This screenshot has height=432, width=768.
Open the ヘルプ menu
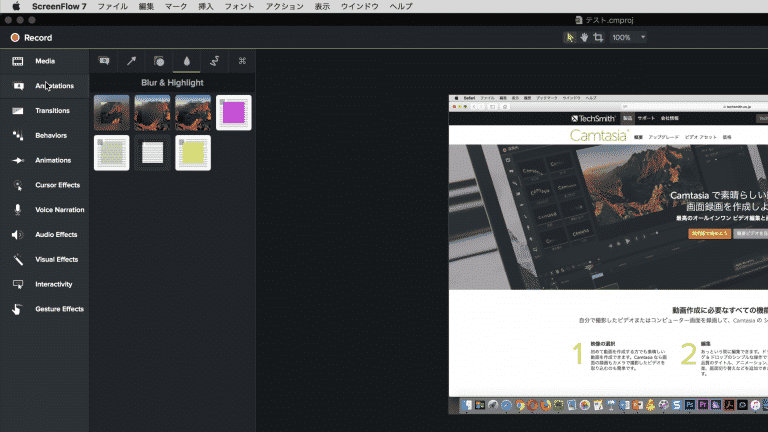(401, 6)
